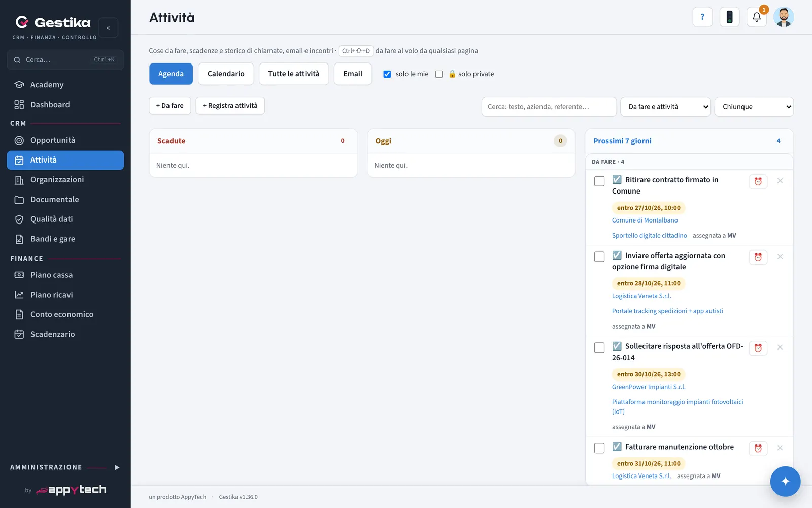
Task: Switch to the Tutte le attività tab
Action: point(294,74)
